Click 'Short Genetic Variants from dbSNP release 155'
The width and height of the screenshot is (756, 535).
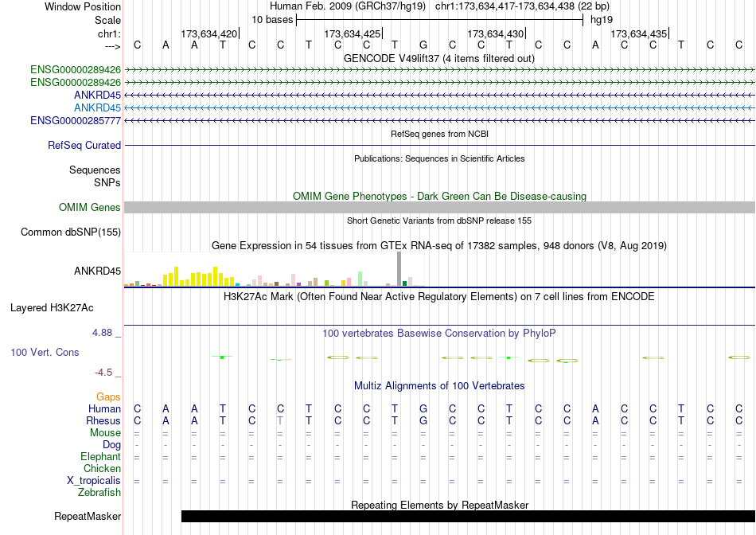click(x=439, y=221)
